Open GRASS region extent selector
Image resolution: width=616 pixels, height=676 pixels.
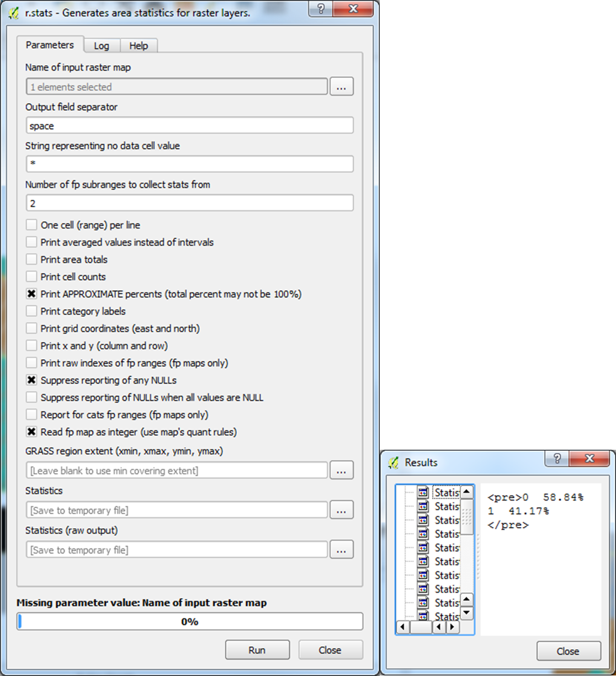[341, 470]
